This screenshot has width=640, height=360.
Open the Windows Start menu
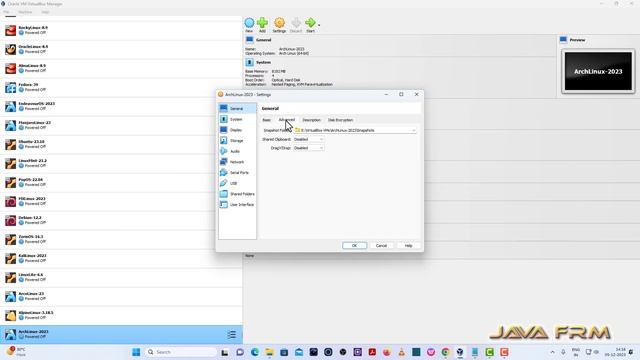click(x=136, y=352)
